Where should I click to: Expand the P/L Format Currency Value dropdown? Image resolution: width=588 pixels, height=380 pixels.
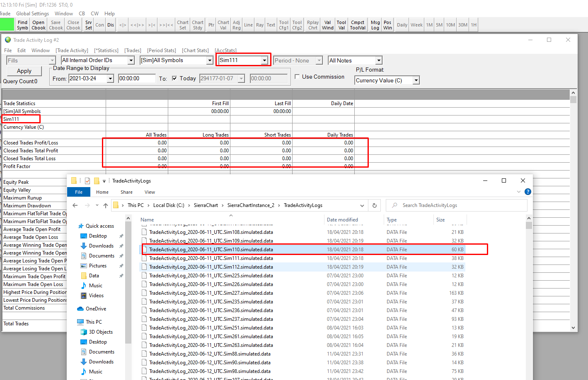416,80
